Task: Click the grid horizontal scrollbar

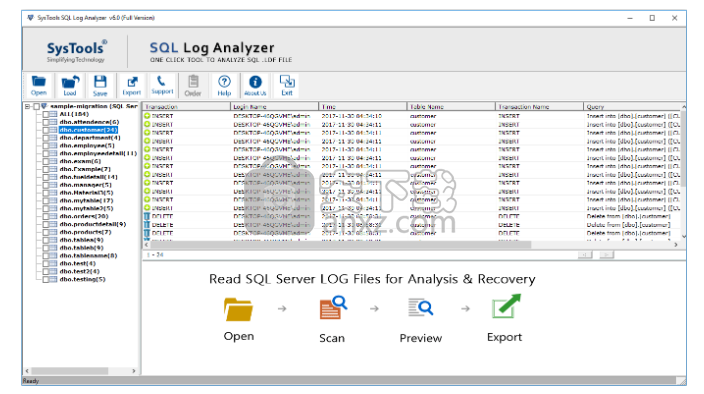Action: pos(341,245)
